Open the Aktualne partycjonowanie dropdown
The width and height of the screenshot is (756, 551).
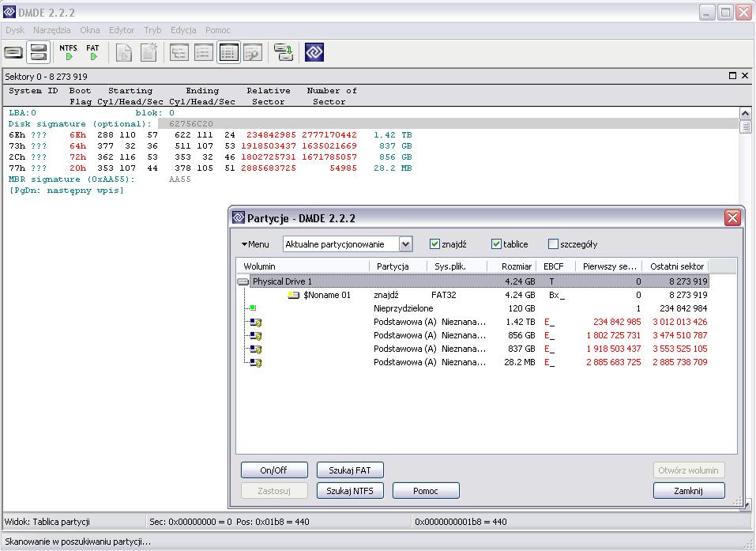[404, 243]
